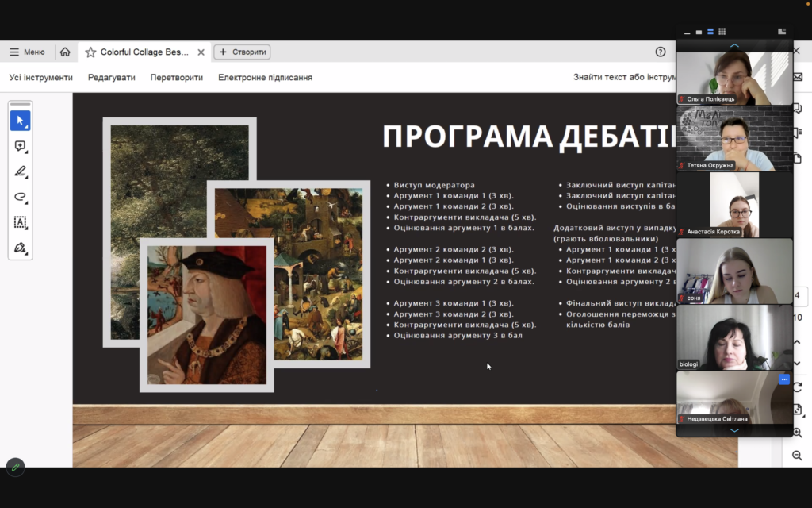Zoom in with the magnifier plus icon
Viewport: 812px width, 508px height.
(798, 433)
